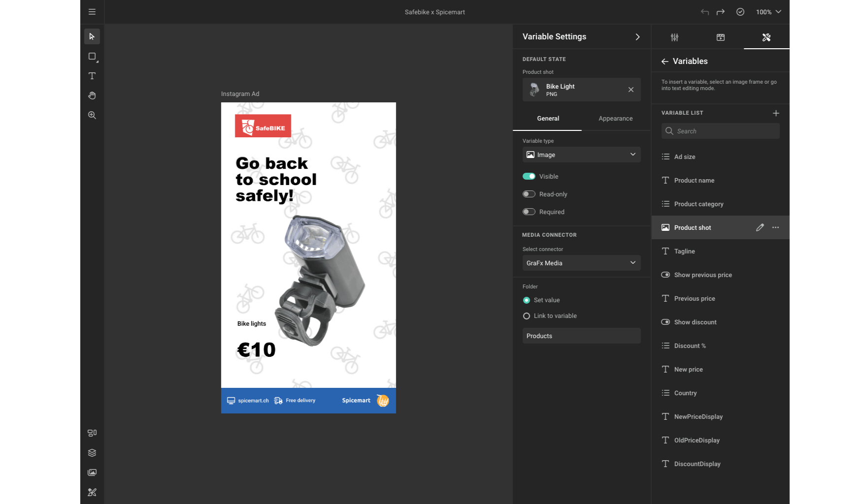Click the Undo arrow

705,12
